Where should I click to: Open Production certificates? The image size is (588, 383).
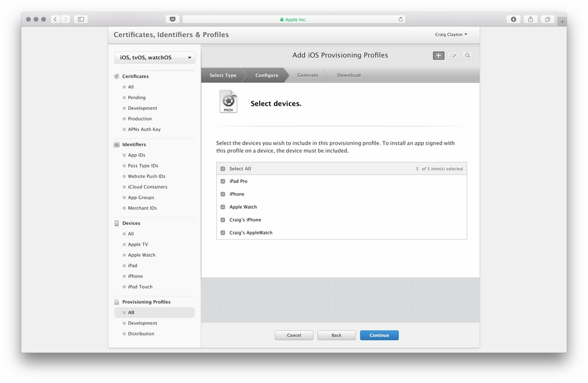coord(140,119)
